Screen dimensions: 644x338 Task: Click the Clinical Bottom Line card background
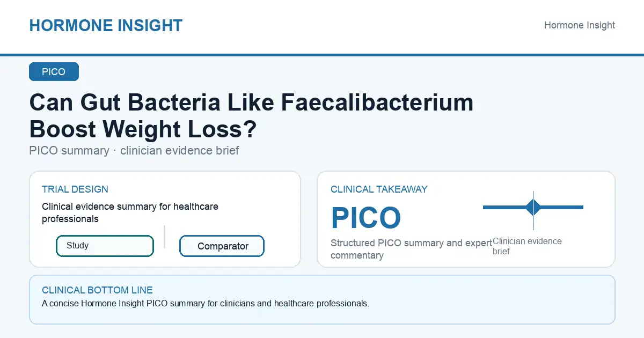(x=322, y=299)
